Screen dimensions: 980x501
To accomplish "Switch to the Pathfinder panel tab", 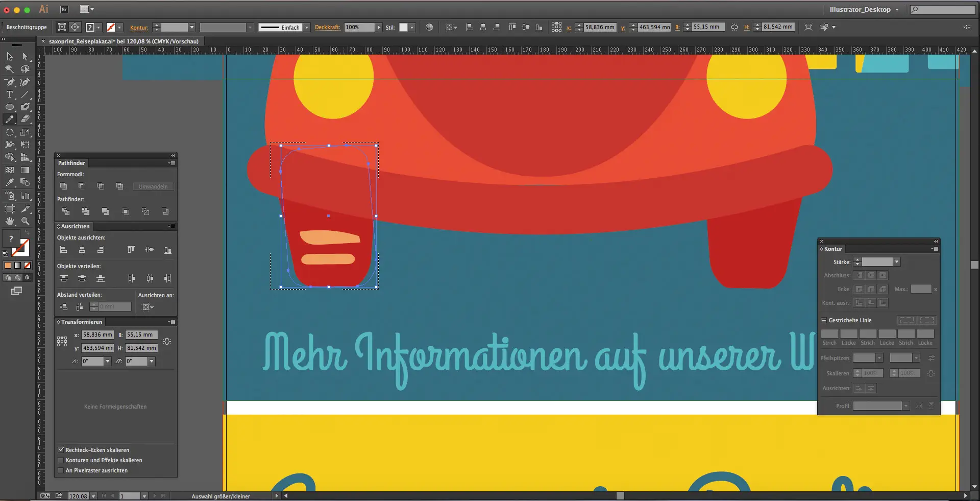I will [x=71, y=163].
